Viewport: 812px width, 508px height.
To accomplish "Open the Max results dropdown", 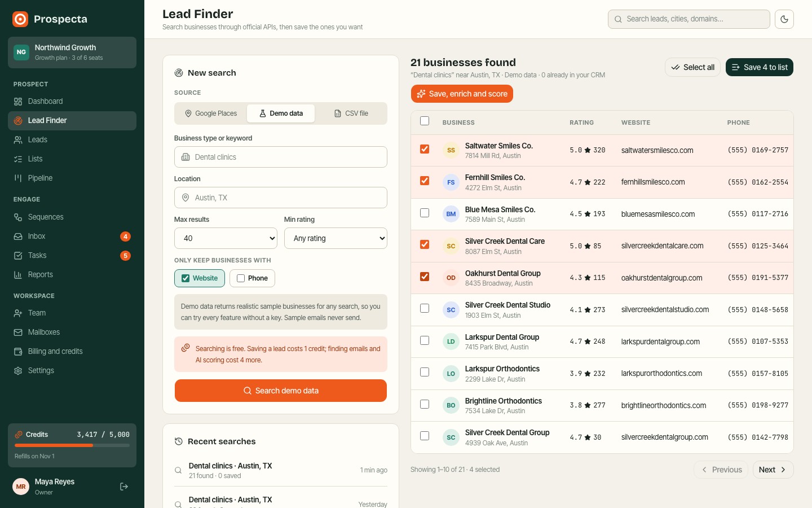I will click(226, 238).
